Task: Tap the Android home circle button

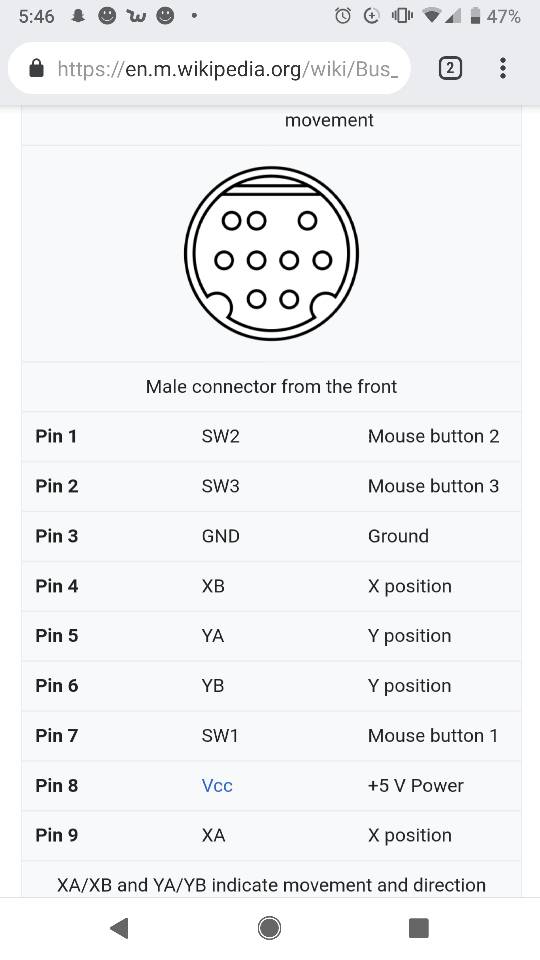Action: [x=269, y=928]
